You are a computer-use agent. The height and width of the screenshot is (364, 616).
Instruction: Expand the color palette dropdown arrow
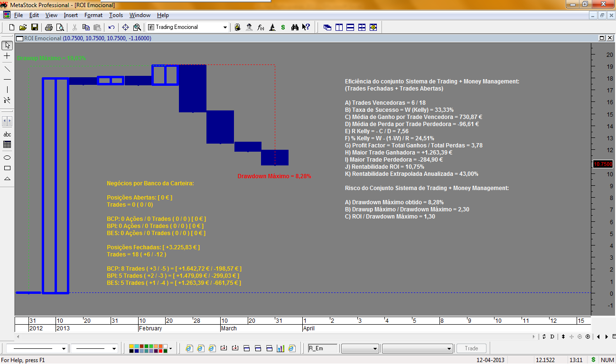click(170, 348)
